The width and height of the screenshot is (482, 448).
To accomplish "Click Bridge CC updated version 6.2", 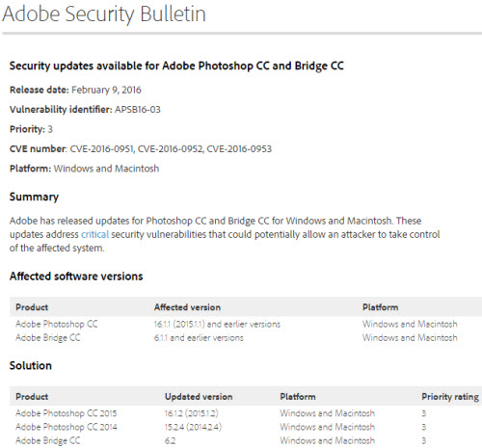I will coord(171,440).
